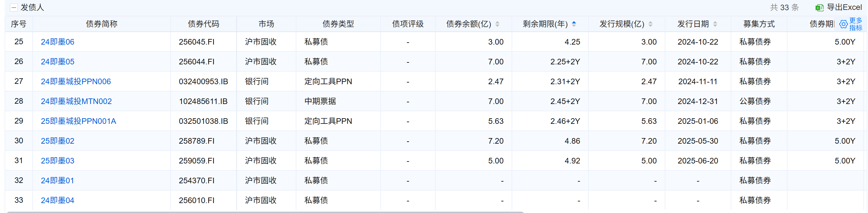Screen dimensions: 868x213
Task: Click the horizontal scrollbar at table bottom
Action: tap(265, 212)
